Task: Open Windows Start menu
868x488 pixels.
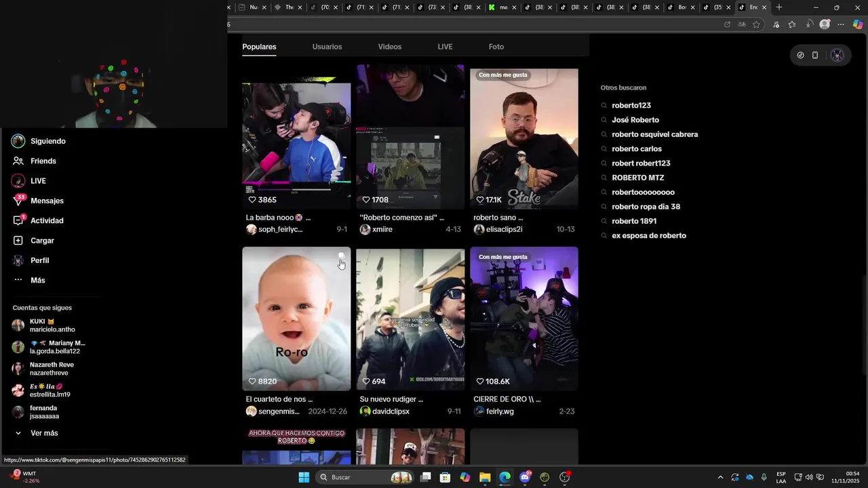Action: click(x=304, y=477)
